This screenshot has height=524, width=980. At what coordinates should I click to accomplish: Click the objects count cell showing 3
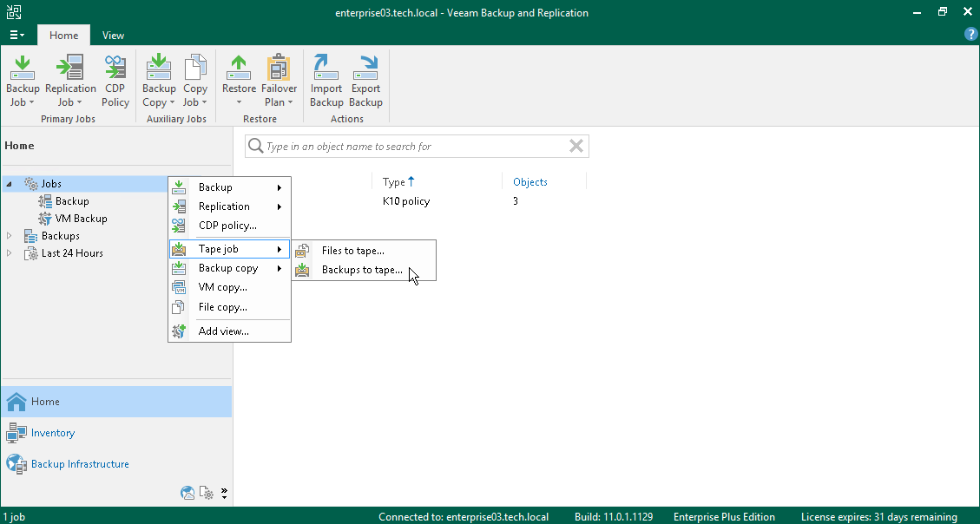[x=516, y=201]
